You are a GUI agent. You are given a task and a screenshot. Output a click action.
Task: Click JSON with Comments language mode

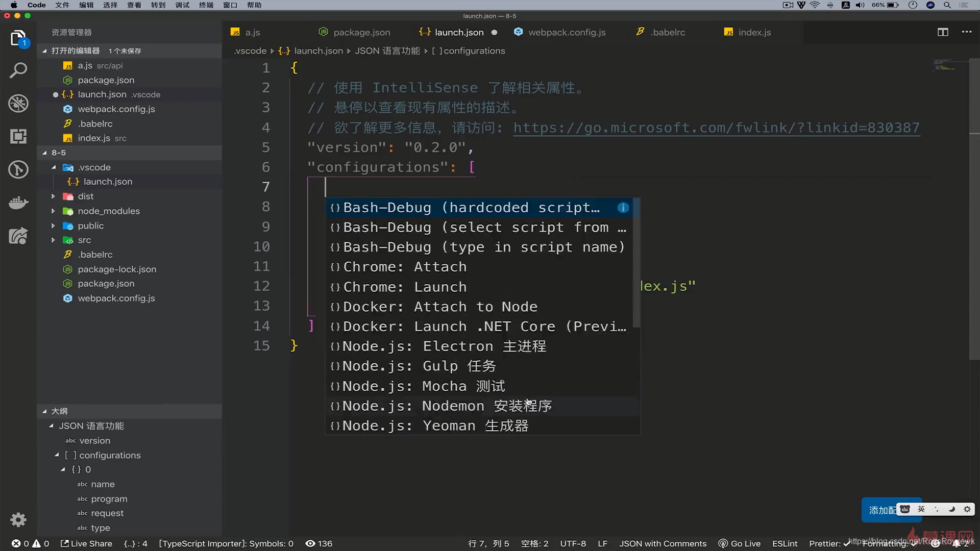663,544
